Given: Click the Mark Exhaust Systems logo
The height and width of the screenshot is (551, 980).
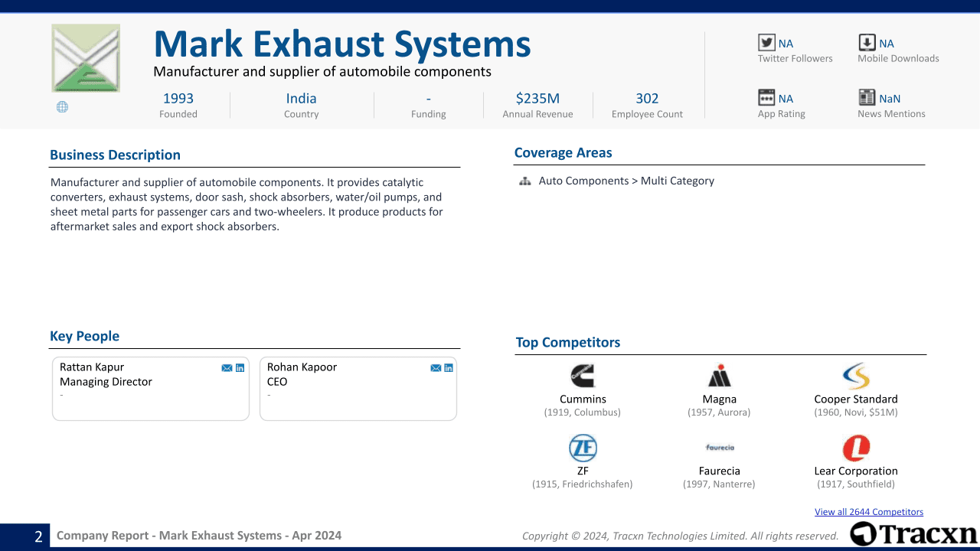Looking at the screenshot, I should (x=85, y=57).
